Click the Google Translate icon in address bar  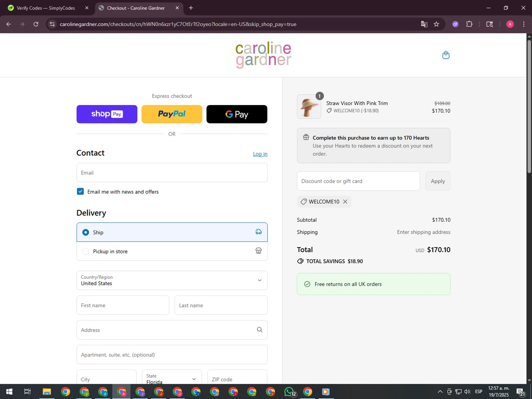[x=424, y=24]
